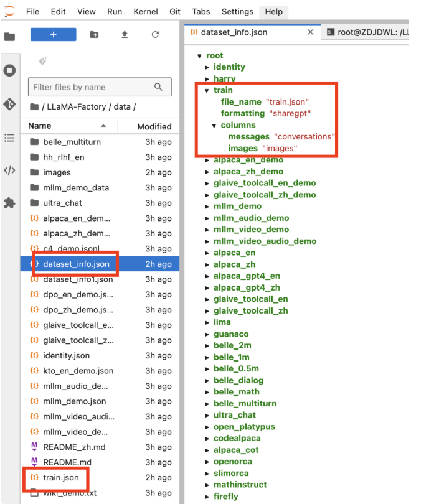Open Running Terminals and Kernels sidebar icon

[x=9, y=70]
